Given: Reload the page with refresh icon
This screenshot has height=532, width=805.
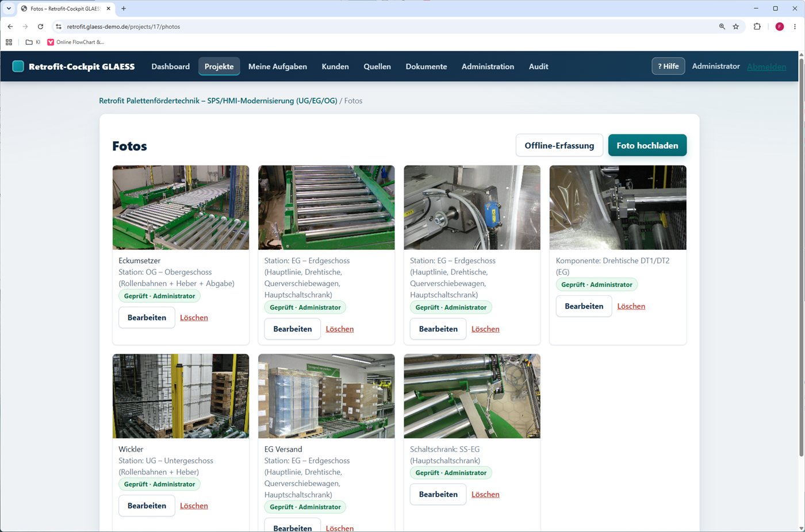Looking at the screenshot, I should pyautogui.click(x=40, y=26).
